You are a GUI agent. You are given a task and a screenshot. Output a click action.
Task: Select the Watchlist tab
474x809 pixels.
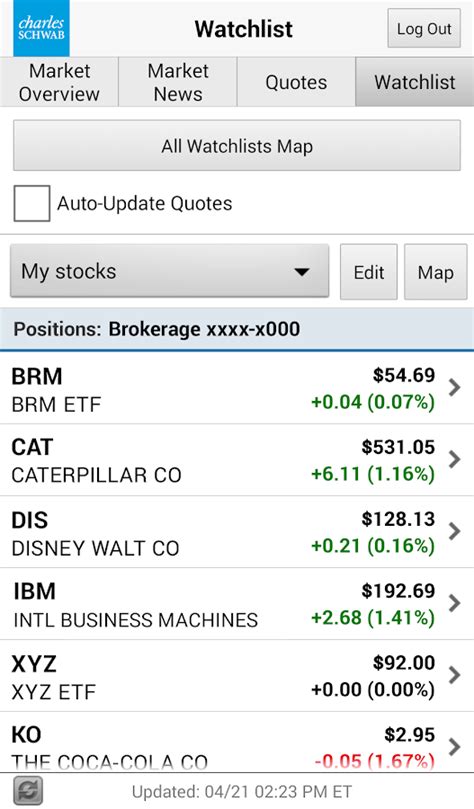coord(415,82)
